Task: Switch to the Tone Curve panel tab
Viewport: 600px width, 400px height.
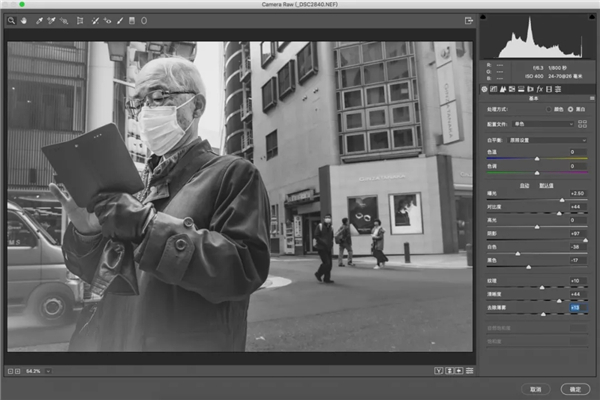Action: coord(494,90)
